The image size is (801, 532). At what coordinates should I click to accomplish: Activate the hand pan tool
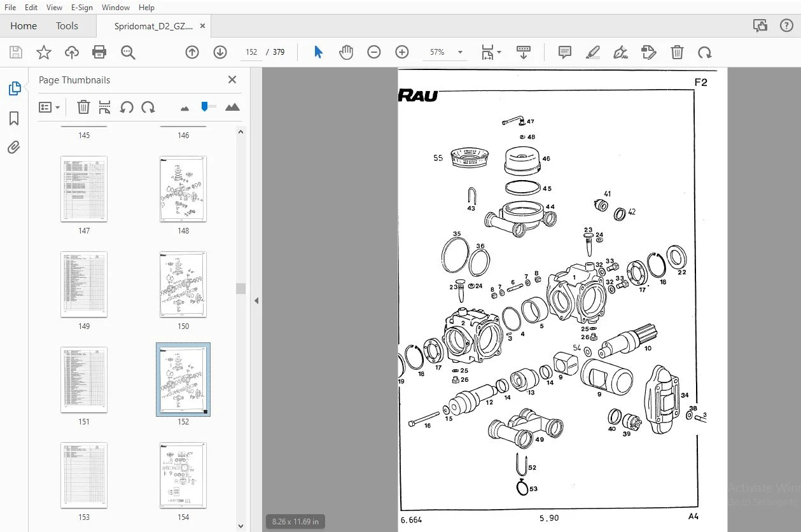346,52
